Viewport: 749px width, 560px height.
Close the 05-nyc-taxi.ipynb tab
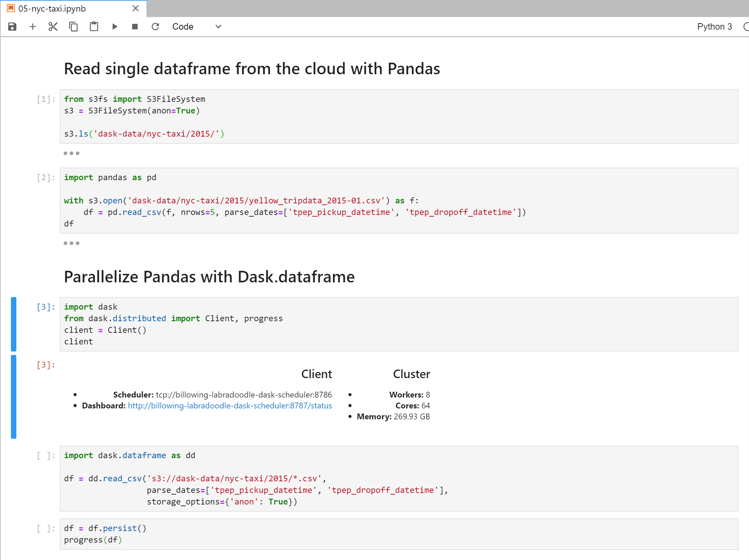coord(136,9)
